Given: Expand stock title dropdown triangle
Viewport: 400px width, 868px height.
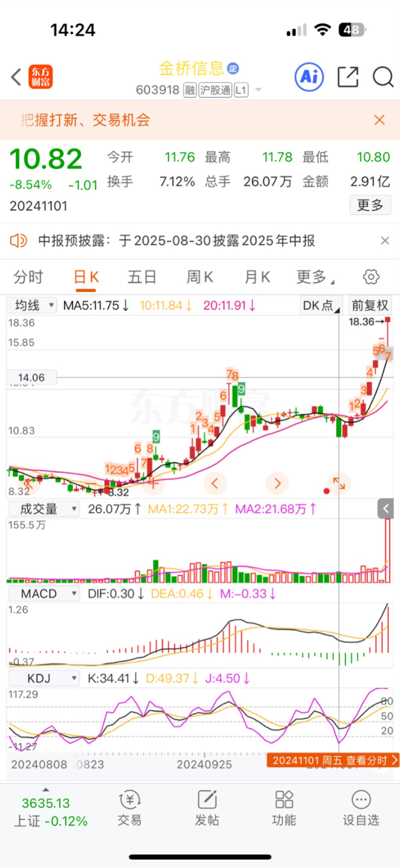Looking at the screenshot, I should point(258,91).
